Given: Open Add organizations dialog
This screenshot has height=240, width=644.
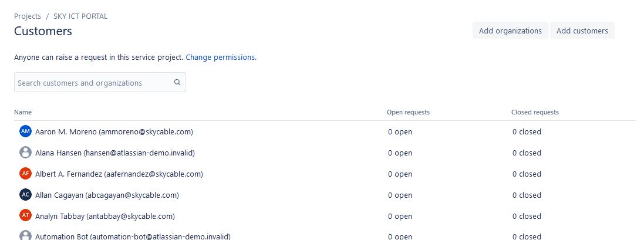Looking at the screenshot, I should point(510,31).
